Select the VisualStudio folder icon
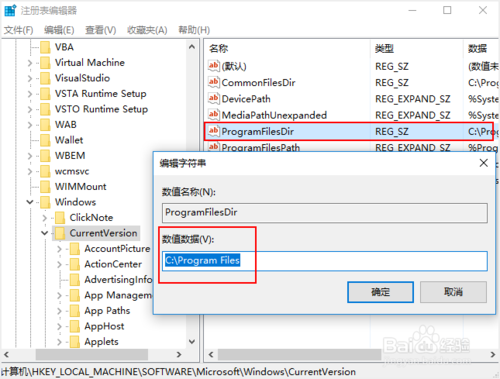The width and height of the screenshot is (500, 379). point(45,78)
